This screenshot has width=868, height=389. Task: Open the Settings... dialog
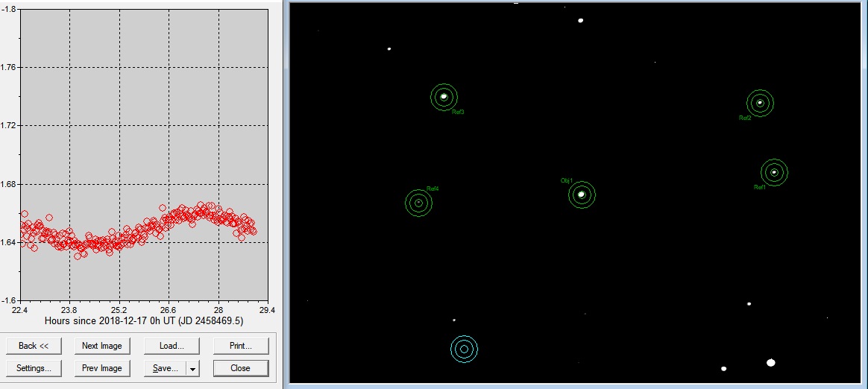(x=34, y=368)
